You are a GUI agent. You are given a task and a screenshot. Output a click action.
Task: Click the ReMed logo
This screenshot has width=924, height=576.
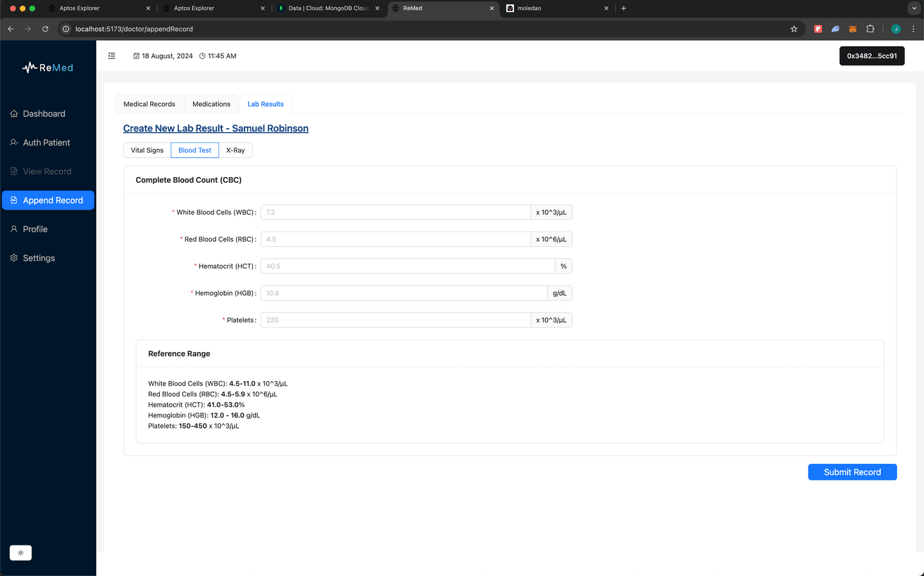48,67
